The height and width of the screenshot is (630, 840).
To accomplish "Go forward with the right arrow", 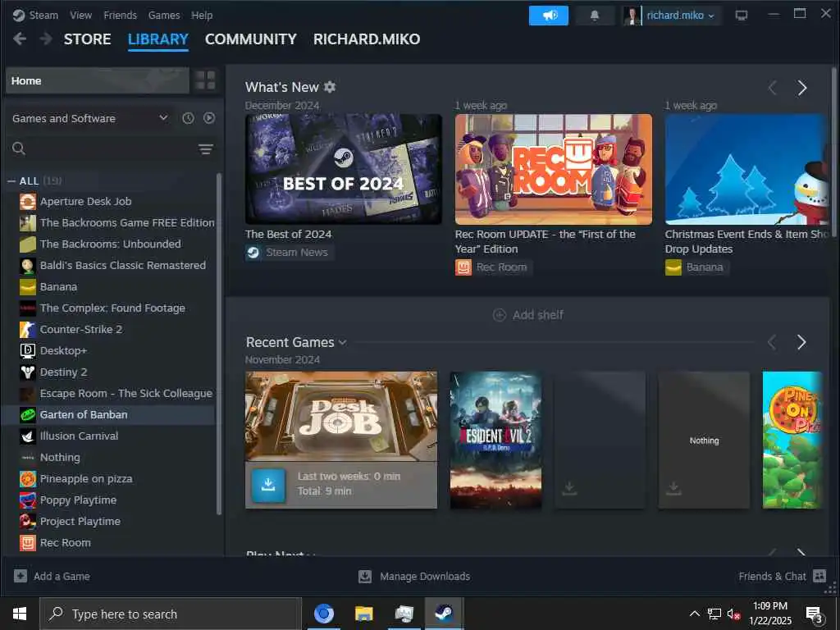I will 46,39.
